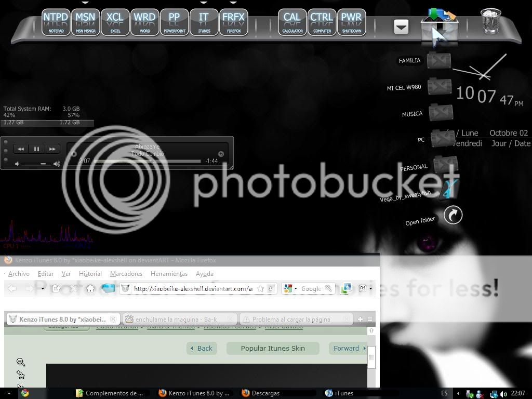Open iTunes using the IT dock icon
Viewport: 532px width, 399px height.
pos(204,22)
